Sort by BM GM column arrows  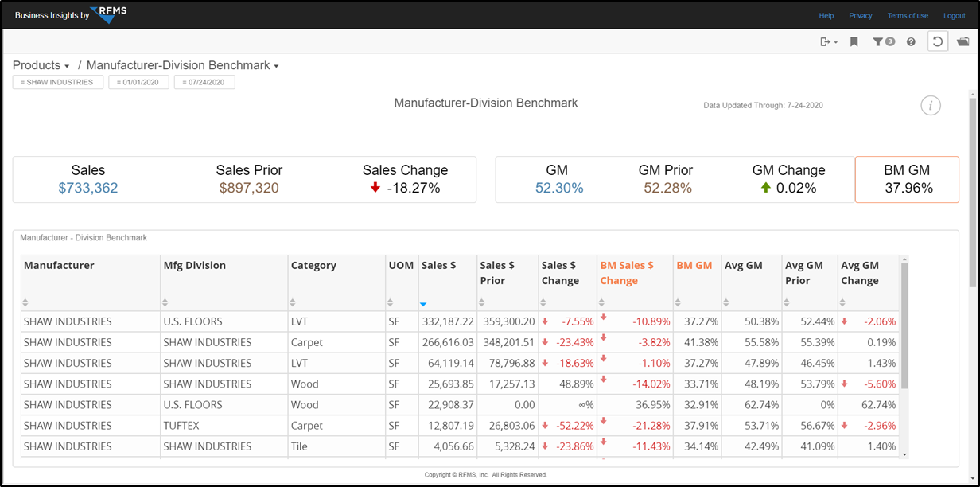point(679,302)
